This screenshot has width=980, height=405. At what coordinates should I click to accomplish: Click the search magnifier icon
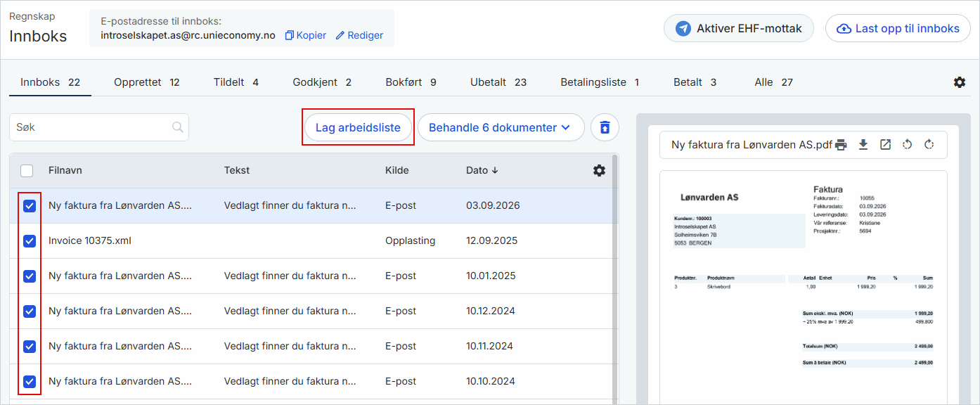178,127
